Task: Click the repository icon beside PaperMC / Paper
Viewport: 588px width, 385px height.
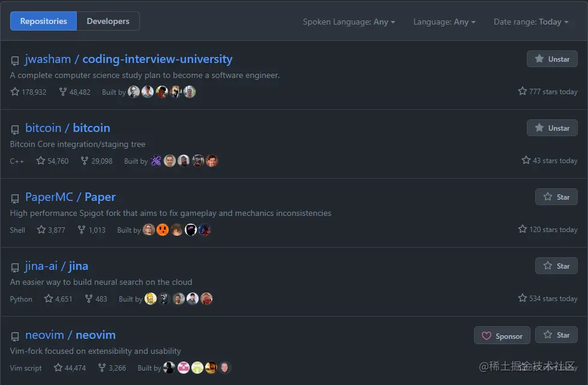Action: [x=15, y=198]
